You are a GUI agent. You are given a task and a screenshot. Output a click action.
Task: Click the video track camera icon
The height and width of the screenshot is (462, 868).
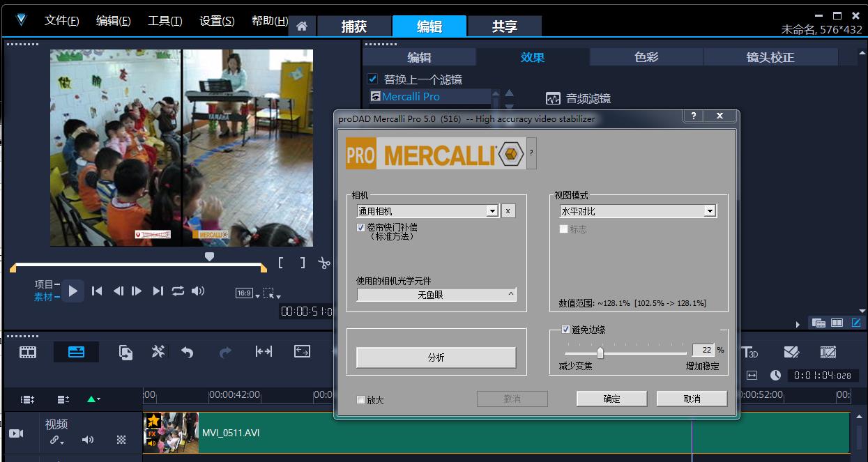16,433
